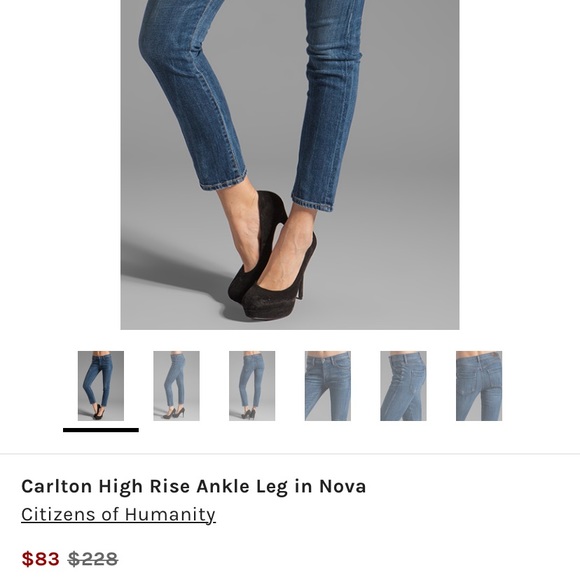Click the word Nova in product title
This screenshot has height=580, width=580.
343,486
